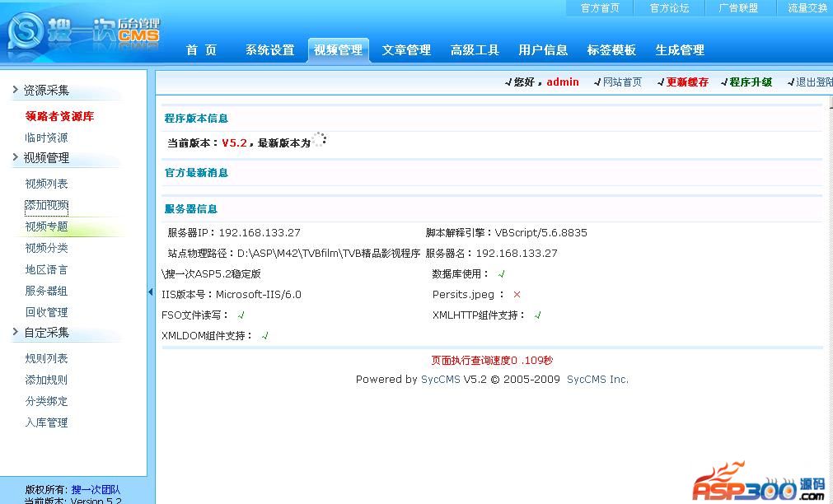Open 视频分类 sidebar item
833x504 pixels.
pos(46,248)
